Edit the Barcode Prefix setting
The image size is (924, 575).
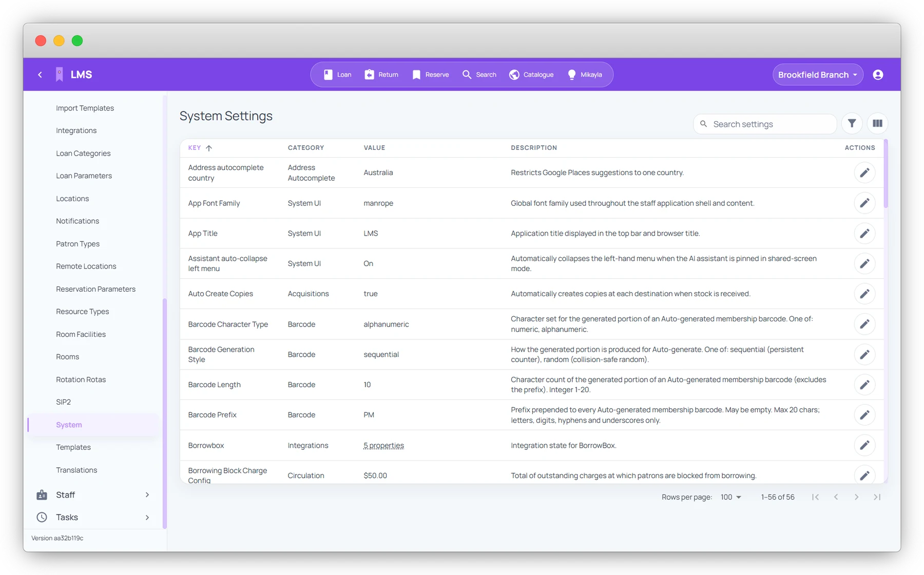(x=864, y=415)
